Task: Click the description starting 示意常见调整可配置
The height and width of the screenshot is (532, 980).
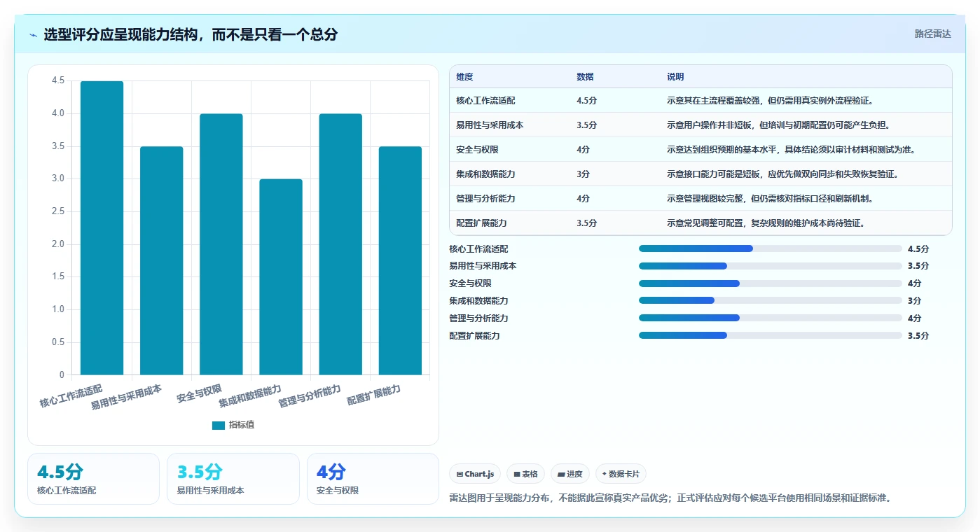Action: pos(766,223)
